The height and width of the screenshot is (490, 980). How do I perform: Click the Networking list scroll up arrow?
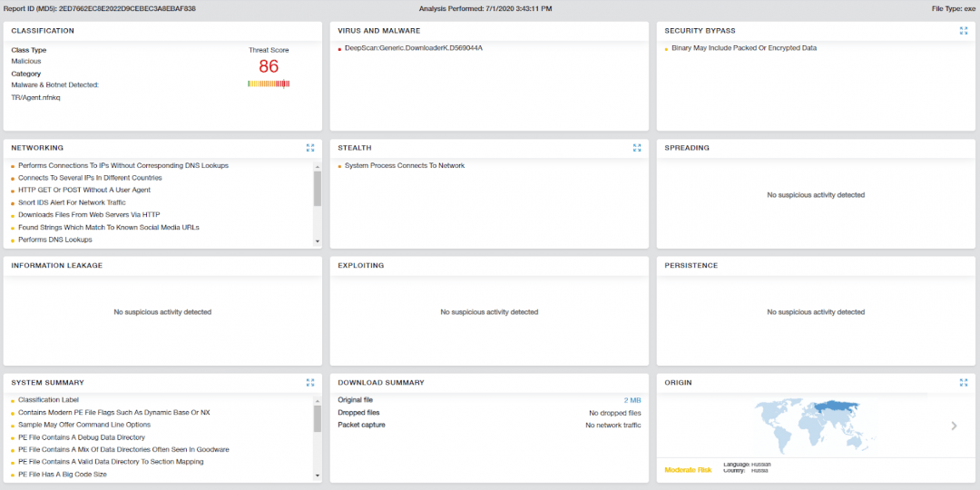click(318, 166)
